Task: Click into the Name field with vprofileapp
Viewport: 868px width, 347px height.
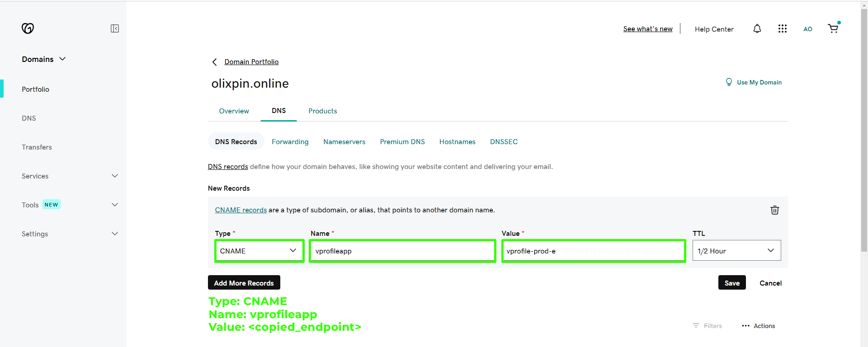Action: pyautogui.click(x=402, y=251)
